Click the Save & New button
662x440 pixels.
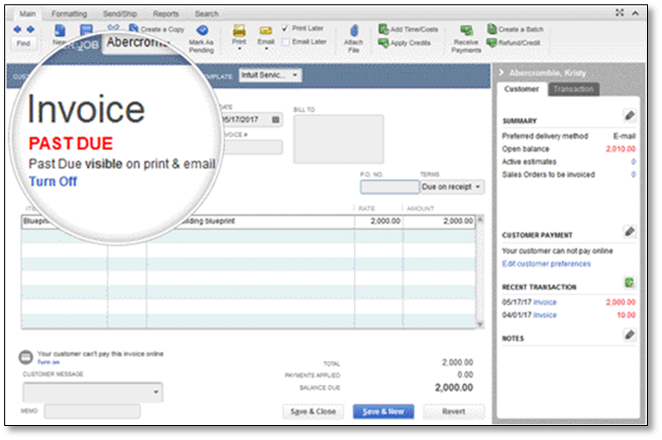[383, 411]
